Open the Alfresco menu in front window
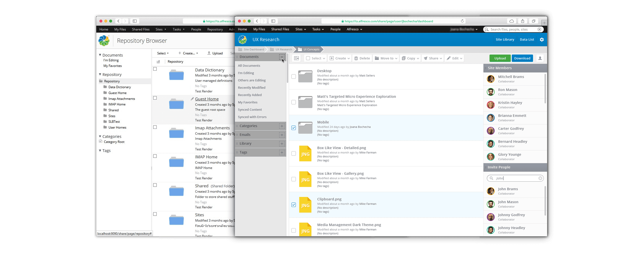This screenshot has width=644, height=254. [354, 29]
